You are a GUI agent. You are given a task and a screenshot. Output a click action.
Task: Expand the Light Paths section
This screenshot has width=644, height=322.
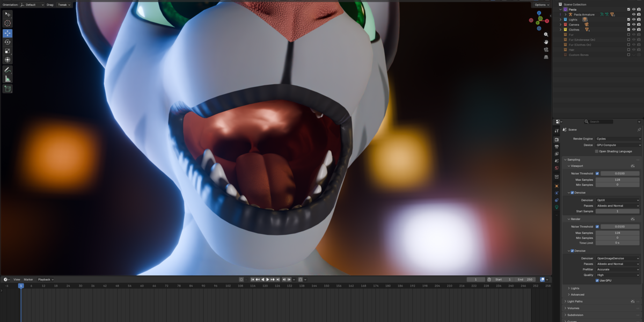point(574,302)
